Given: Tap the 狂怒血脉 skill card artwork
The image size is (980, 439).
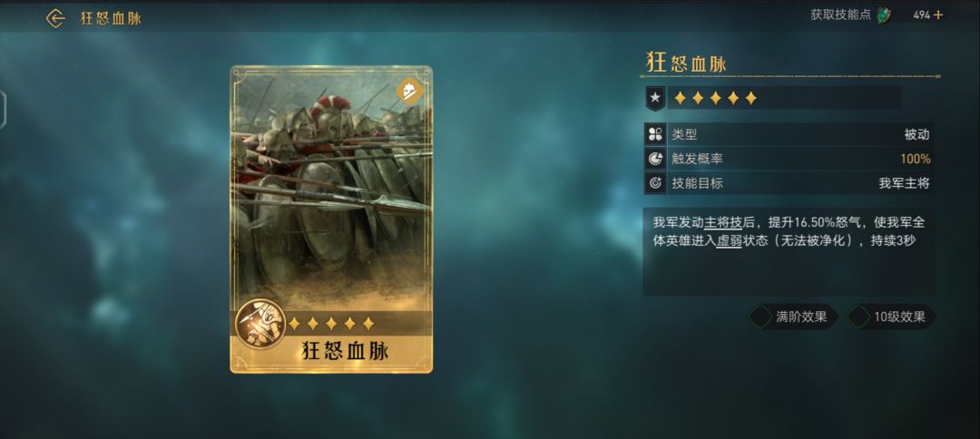Looking at the screenshot, I should click(331, 219).
